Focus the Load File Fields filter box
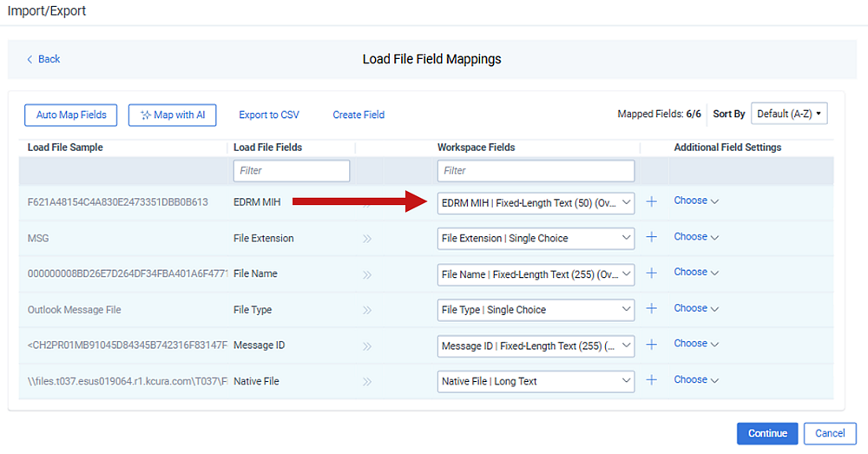This screenshot has height=454, width=868. (x=291, y=170)
